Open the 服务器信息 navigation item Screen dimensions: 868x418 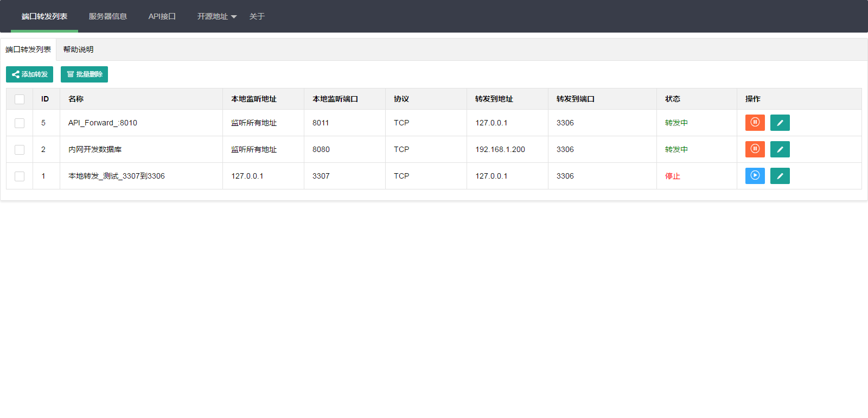[x=107, y=16]
